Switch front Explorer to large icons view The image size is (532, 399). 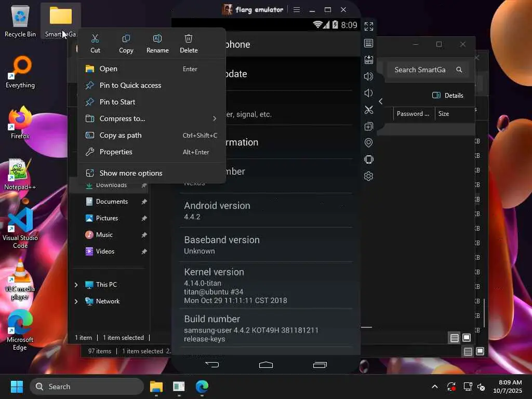pos(467,338)
